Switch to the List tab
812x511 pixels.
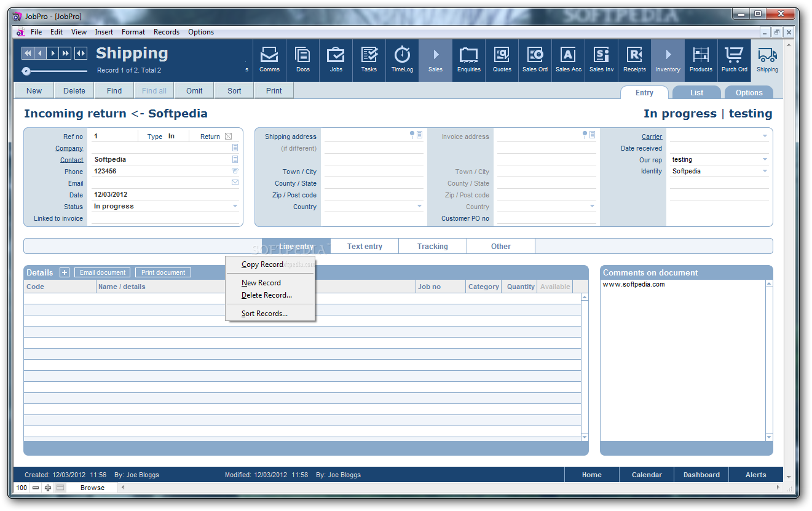click(696, 92)
